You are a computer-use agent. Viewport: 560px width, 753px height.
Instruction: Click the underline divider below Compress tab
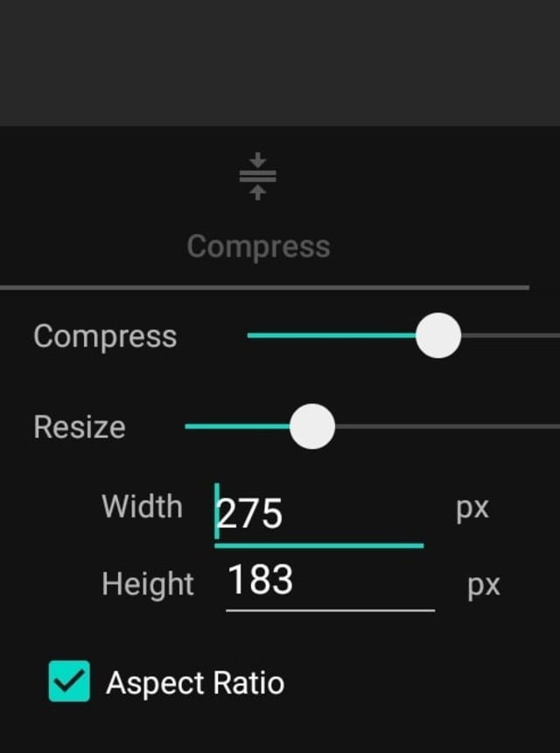coord(264,288)
